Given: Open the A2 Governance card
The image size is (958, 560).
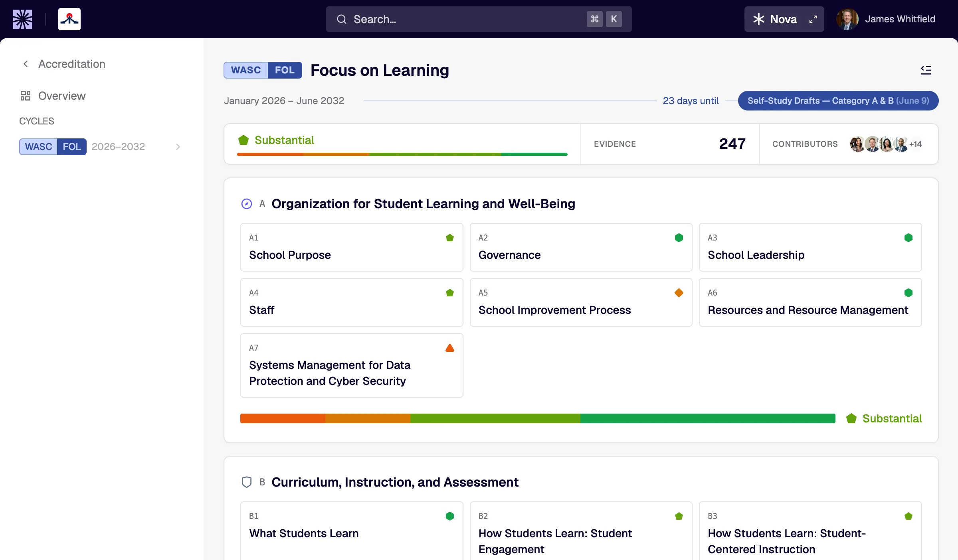Looking at the screenshot, I should 581,247.
